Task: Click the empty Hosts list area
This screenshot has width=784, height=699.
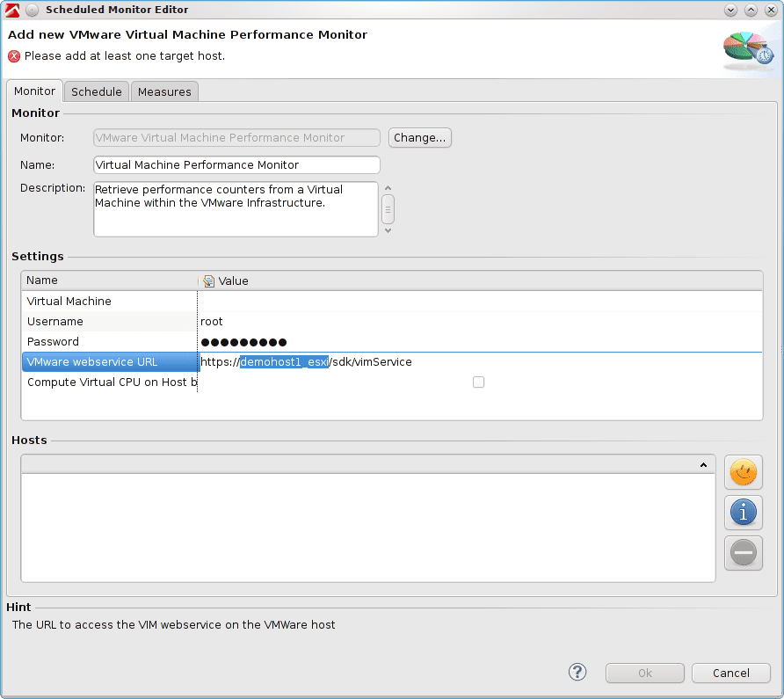Action: coord(368,528)
